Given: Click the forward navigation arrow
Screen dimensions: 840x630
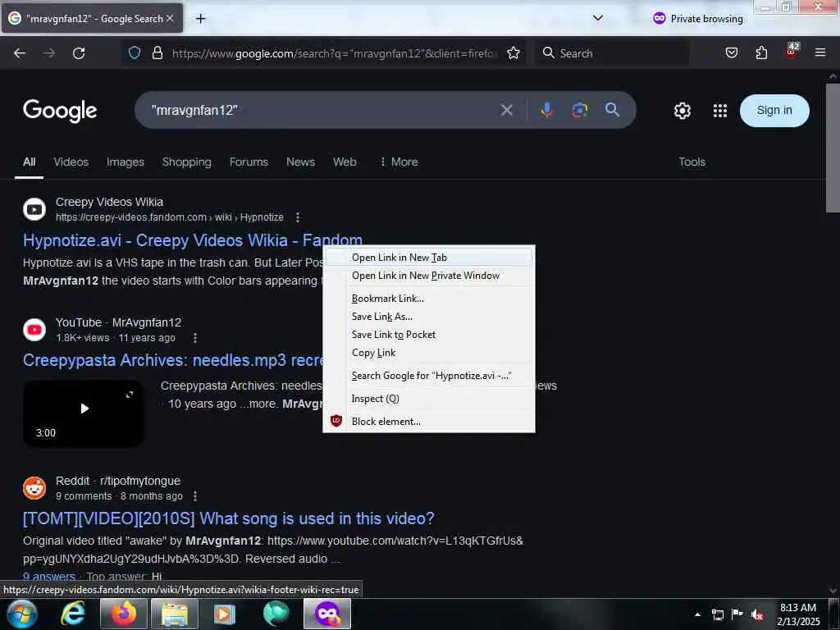Looking at the screenshot, I should 49,53.
